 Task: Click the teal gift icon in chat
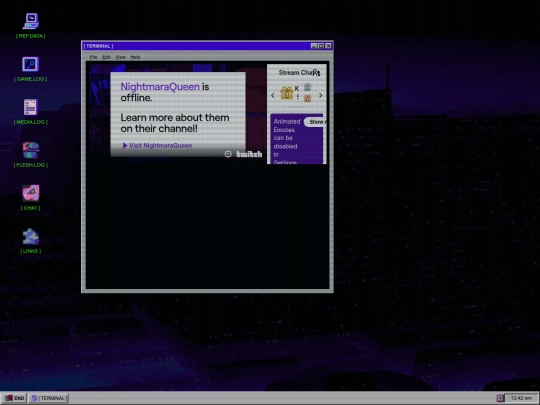coord(308,87)
